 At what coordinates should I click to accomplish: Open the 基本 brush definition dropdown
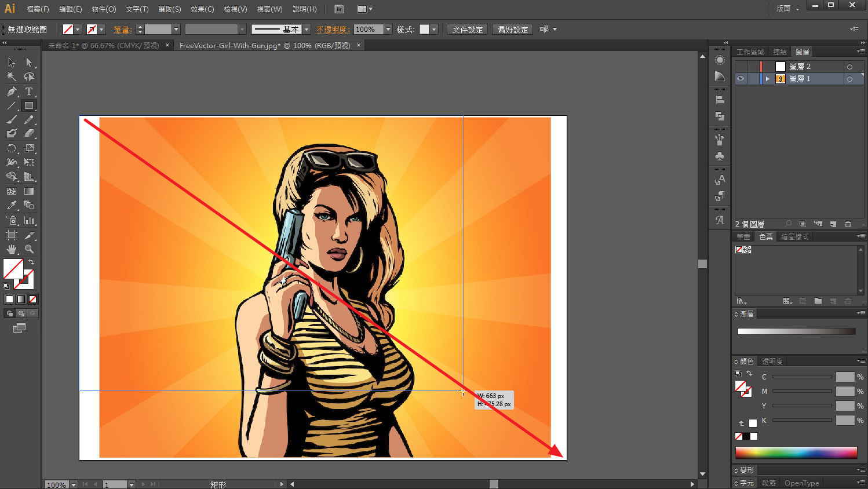tap(307, 30)
